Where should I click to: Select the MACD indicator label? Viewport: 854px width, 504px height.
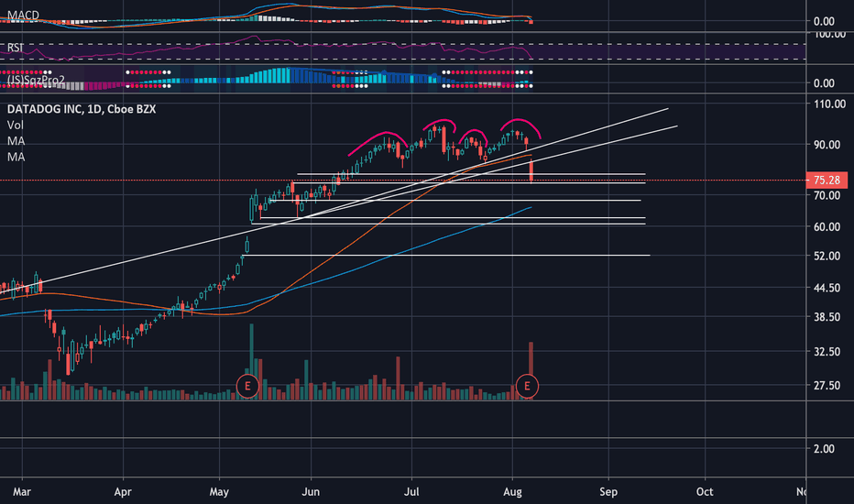(24, 16)
